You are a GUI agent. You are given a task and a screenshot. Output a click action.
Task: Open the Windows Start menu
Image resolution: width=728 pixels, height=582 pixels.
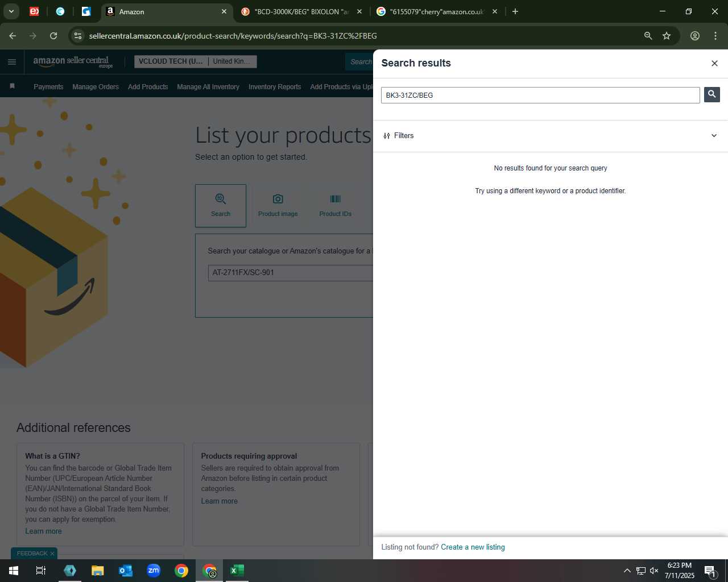click(14, 571)
